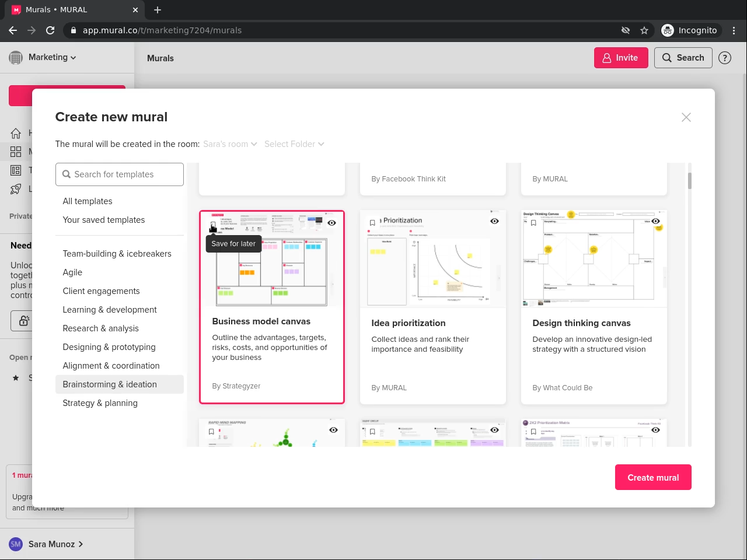Open the Incognito profile indicator
Viewport: 747px width, 560px height.
[690, 30]
